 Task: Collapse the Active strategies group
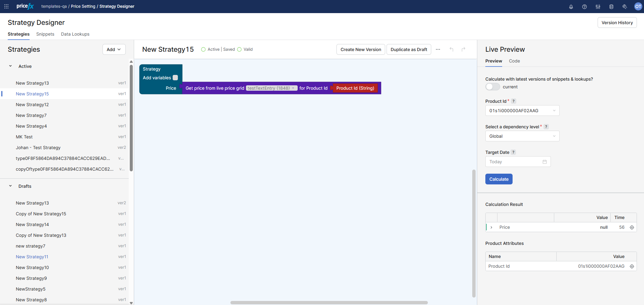[x=10, y=66]
